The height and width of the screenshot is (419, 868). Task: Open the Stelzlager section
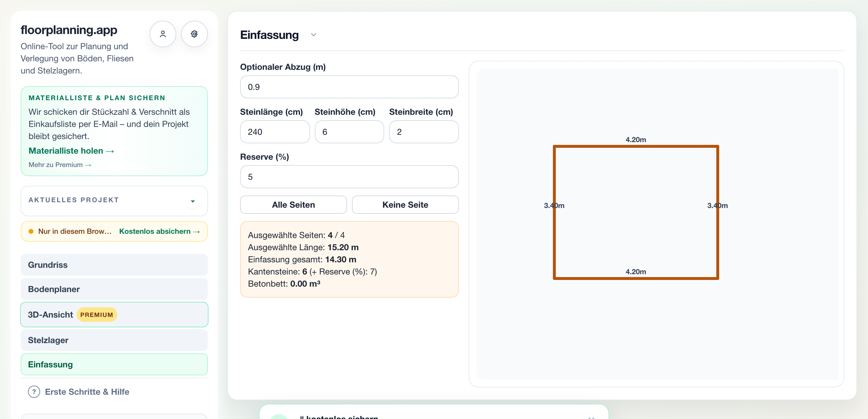[114, 340]
